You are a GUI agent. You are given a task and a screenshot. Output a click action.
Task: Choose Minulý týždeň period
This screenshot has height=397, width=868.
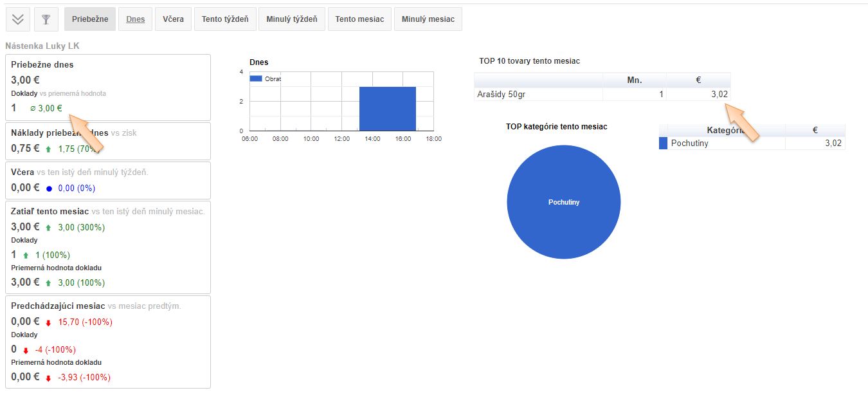(292, 19)
